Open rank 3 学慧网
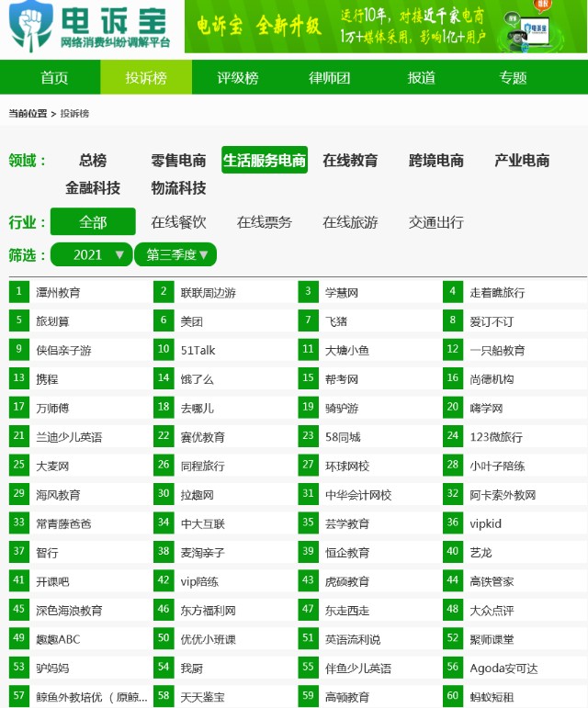This screenshot has width=588, height=708. click(x=342, y=293)
